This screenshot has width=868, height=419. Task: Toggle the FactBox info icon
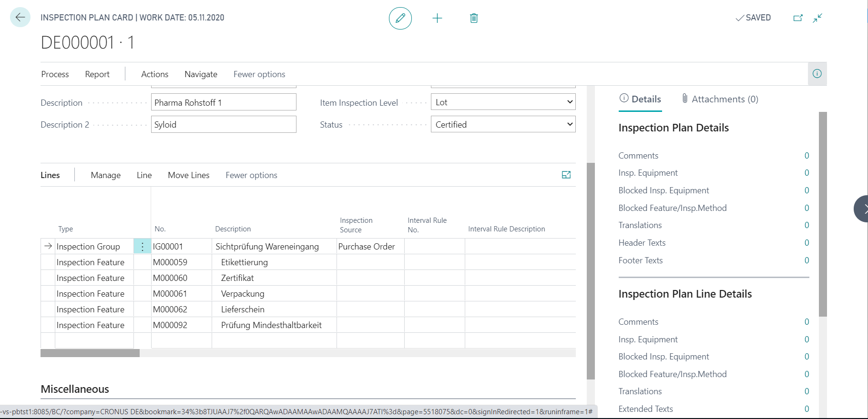coord(817,74)
